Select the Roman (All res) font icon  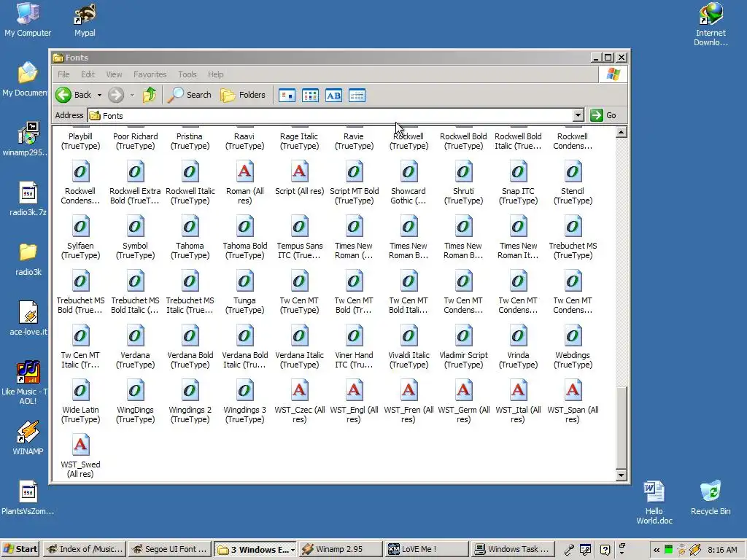pyautogui.click(x=245, y=172)
